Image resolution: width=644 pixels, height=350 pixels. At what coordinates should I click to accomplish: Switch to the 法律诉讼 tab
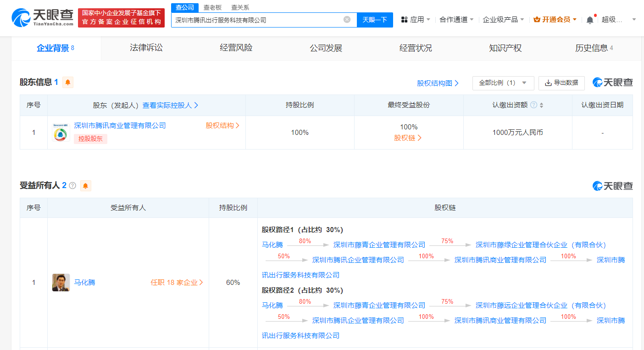click(x=146, y=48)
